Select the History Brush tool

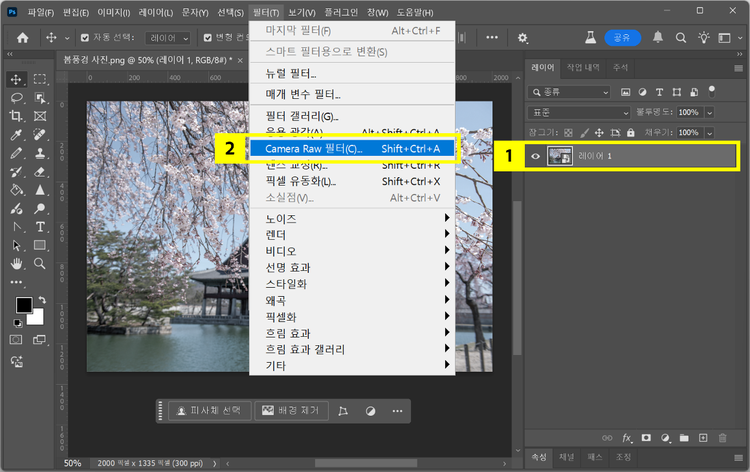16,172
